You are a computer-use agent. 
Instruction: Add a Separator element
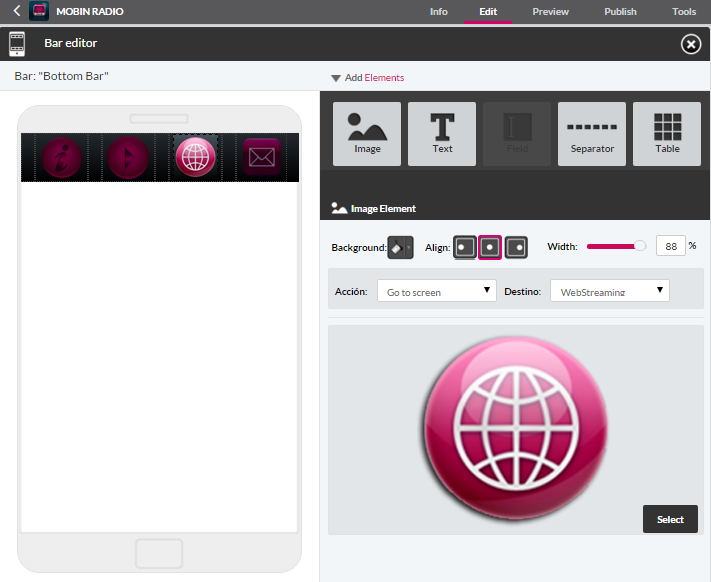[592, 134]
